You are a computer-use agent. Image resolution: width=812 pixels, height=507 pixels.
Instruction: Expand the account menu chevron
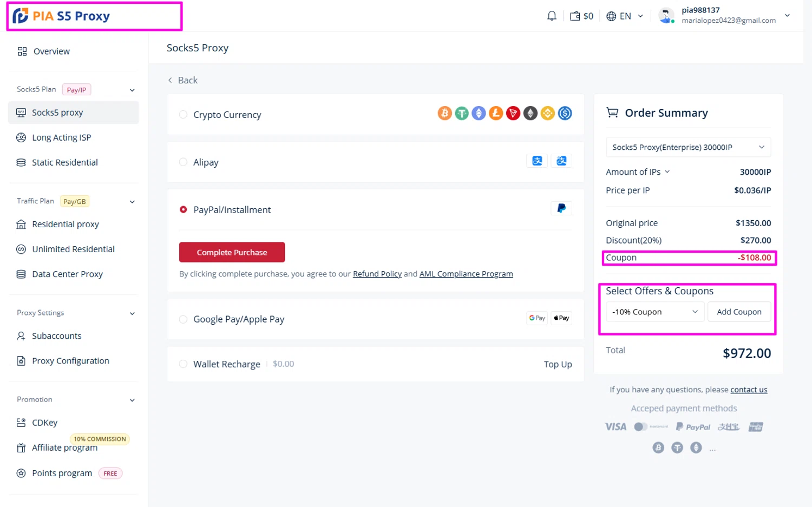[x=787, y=16]
